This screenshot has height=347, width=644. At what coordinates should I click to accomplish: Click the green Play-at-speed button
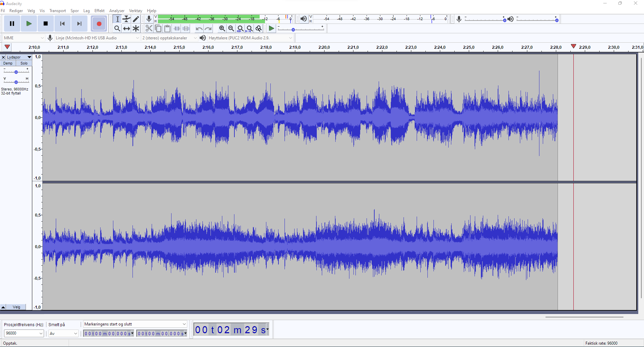271,29
